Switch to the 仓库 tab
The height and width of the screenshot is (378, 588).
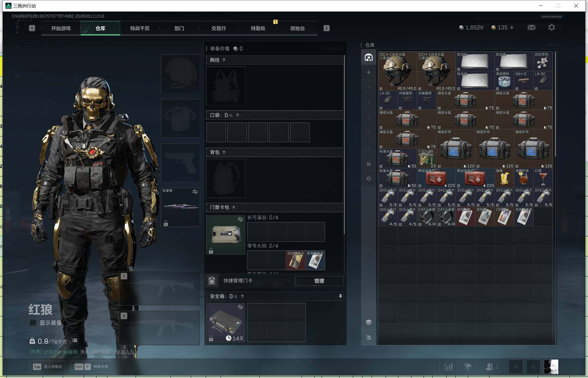[x=100, y=28]
